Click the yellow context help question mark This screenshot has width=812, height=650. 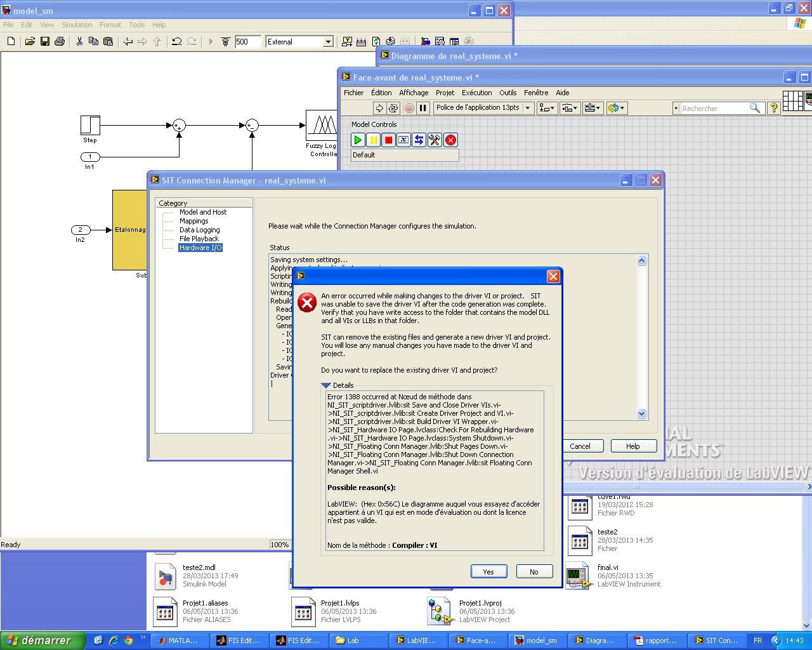coord(773,109)
